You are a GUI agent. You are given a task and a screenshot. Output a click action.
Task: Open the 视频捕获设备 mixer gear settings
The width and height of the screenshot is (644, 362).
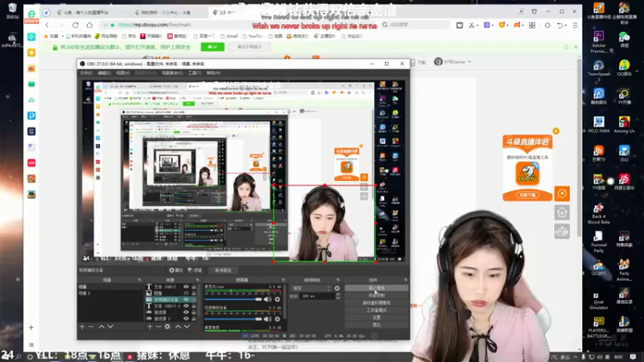point(277,319)
